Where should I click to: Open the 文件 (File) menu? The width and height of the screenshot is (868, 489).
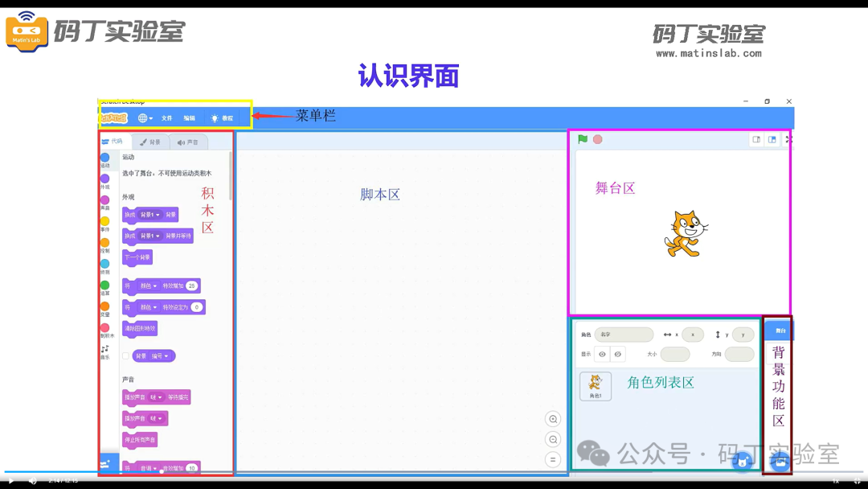[x=167, y=117]
